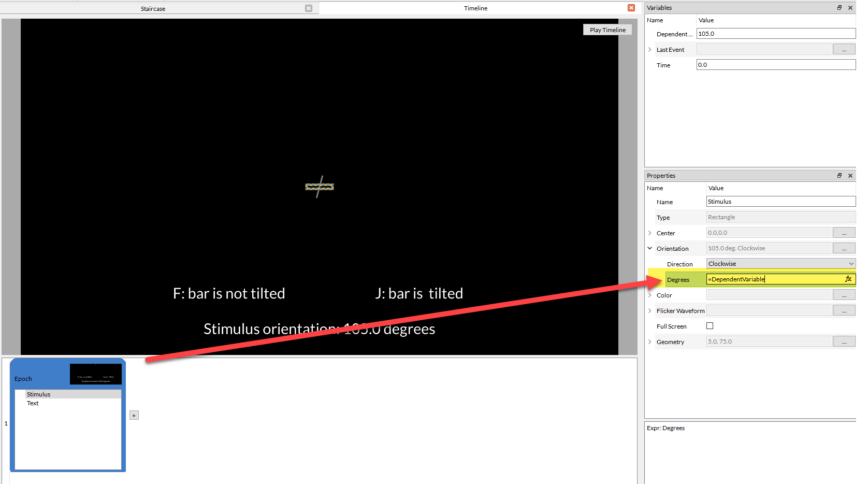Open the Direction dropdown set to Clockwise

click(x=780, y=264)
